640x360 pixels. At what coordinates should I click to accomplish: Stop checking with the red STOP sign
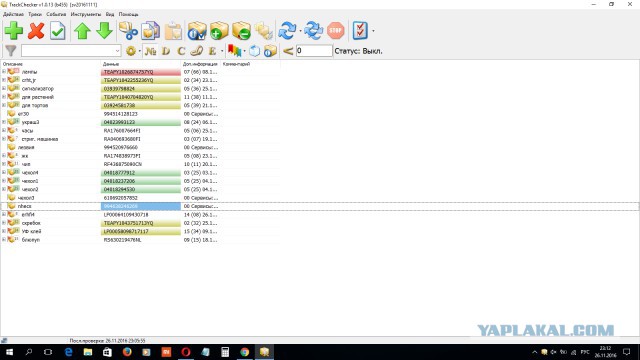[x=336, y=31]
